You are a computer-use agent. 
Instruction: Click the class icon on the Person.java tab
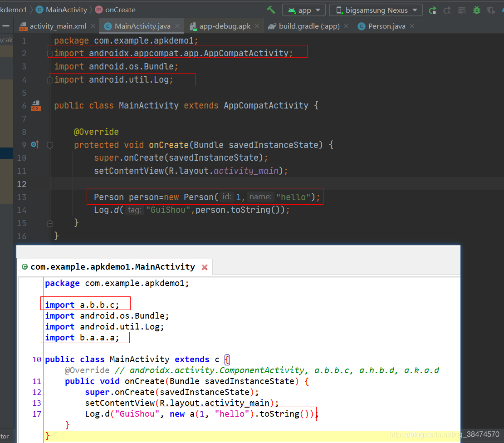point(361,26)
